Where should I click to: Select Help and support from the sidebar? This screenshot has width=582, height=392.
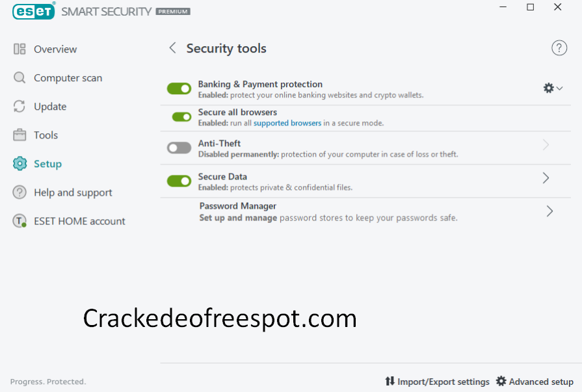coord(72,192)
